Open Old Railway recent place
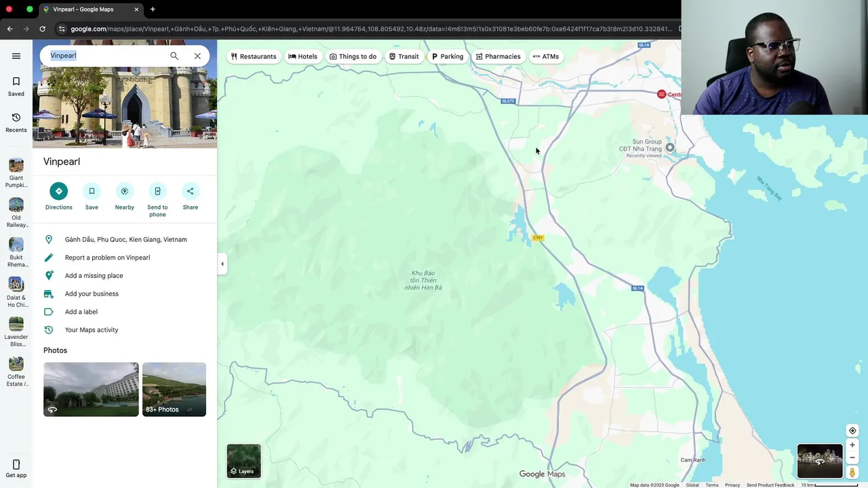 16,213
